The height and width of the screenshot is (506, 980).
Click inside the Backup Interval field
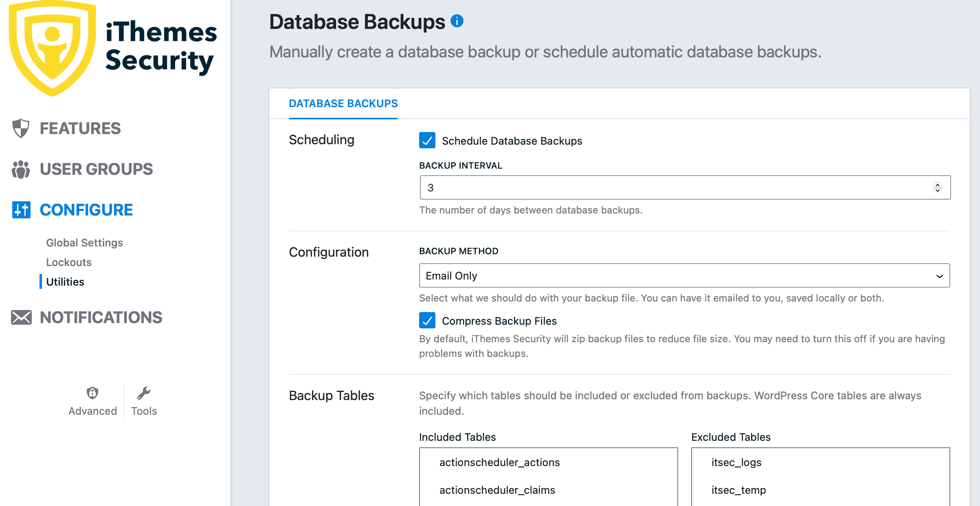pyautogui.click(x=652, y=187)
